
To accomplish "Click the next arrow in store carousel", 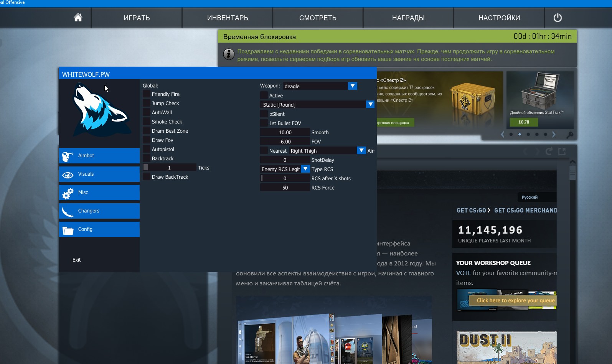I will tap(554, 134).
